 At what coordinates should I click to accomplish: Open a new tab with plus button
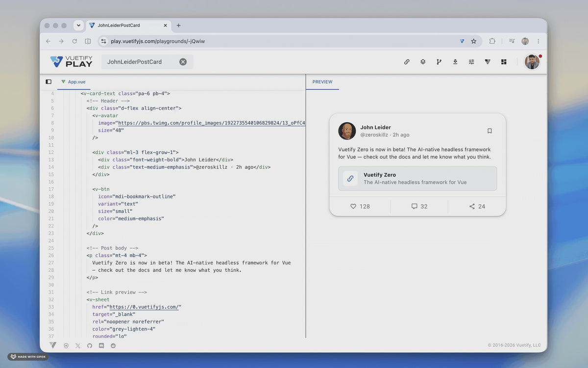pos(178,26)
